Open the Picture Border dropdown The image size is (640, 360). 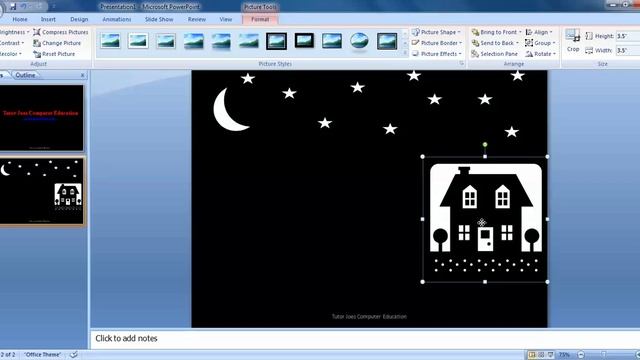point(437,43)
